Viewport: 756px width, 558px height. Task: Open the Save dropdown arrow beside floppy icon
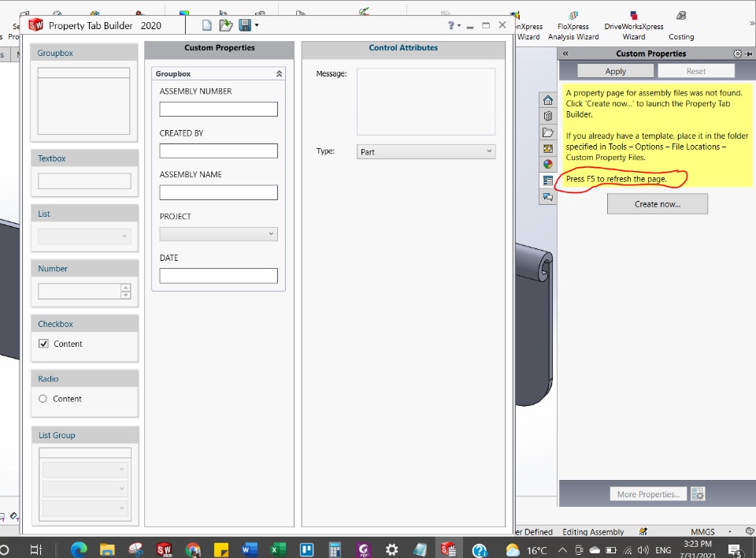257,25
